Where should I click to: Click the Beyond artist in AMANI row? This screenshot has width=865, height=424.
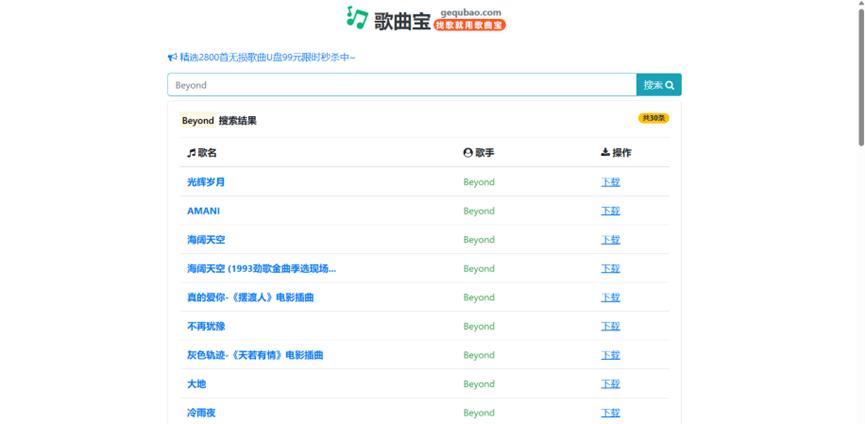point(479,211)
